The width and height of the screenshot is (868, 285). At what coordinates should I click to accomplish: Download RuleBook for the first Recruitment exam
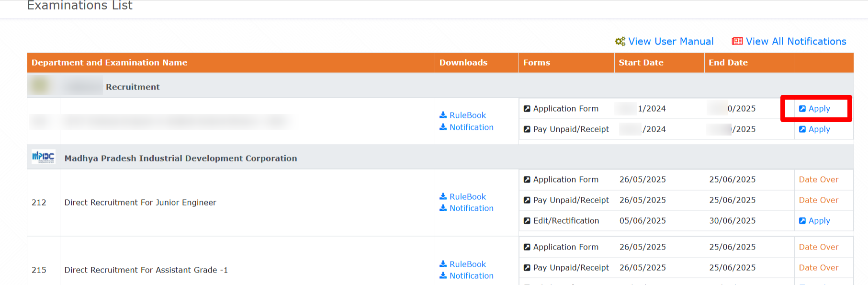pyautogui.click(x=467, y=115)
